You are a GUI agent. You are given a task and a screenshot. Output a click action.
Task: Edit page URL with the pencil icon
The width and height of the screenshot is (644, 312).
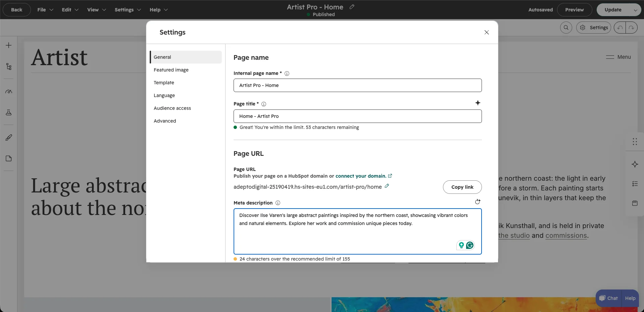click(387, 186)
